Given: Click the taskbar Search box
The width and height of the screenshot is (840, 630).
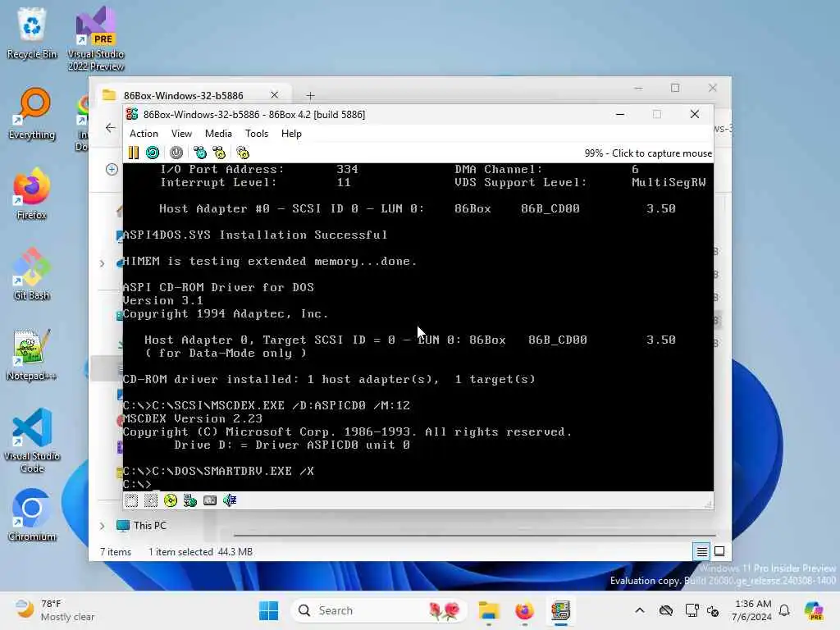Looking at the screenshot, I should (378, 610).
